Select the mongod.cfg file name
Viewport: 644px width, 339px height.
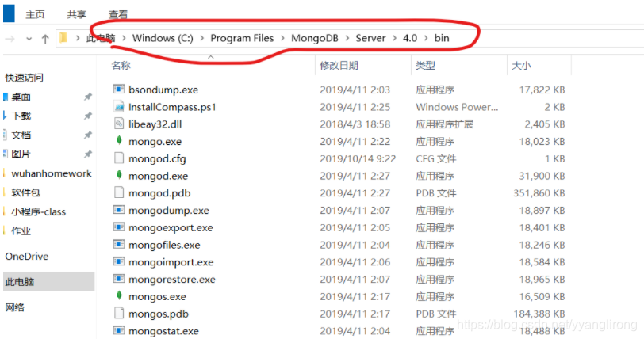pyautogui.click(x=157, y=159)
